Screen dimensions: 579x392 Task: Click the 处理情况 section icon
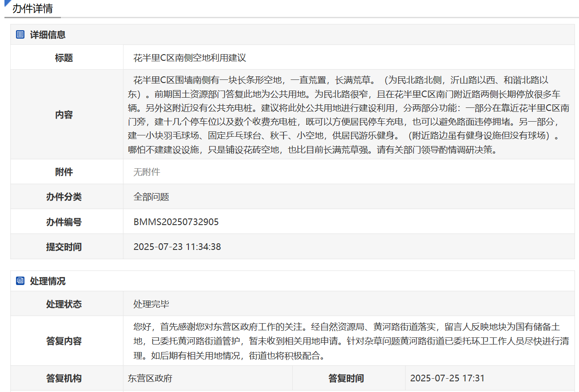[x=20, y=281]
